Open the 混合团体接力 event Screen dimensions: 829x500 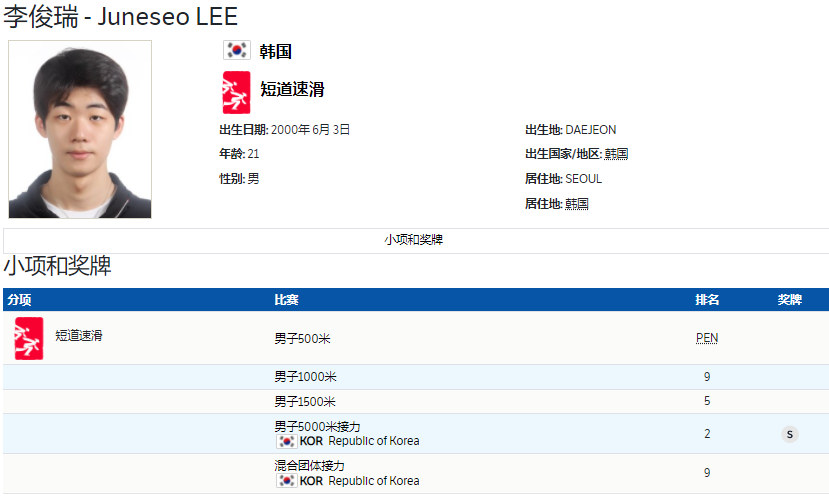(x=309, y=466)
